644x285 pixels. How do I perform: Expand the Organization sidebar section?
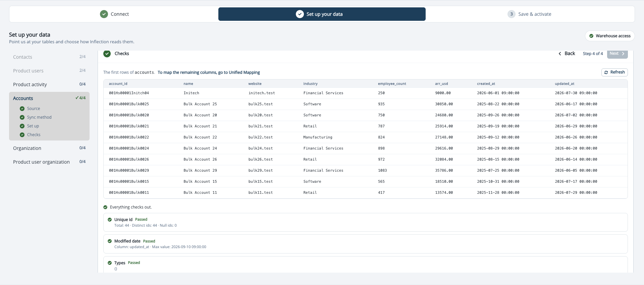[49, 148]
